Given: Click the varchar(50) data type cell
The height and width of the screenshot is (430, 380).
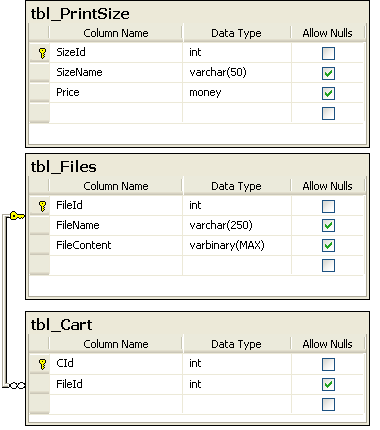Looking at the screenshot, I should [x=237, y=72].
